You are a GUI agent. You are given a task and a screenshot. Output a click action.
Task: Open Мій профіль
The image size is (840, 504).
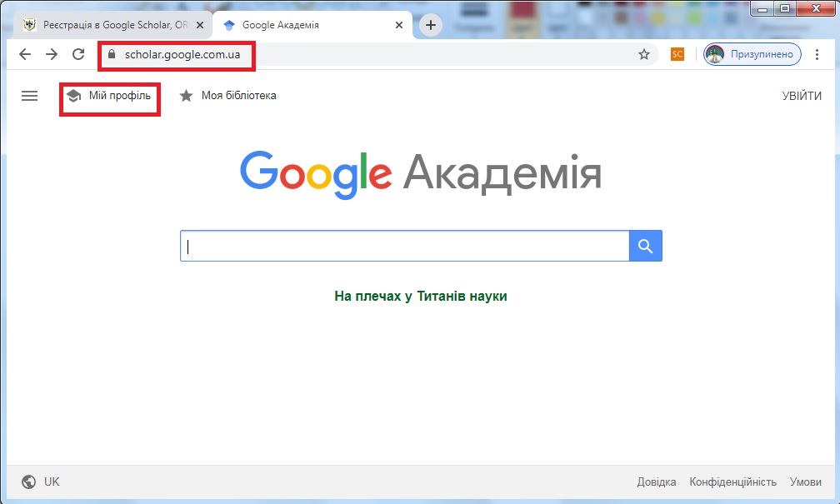coord(110,96)
